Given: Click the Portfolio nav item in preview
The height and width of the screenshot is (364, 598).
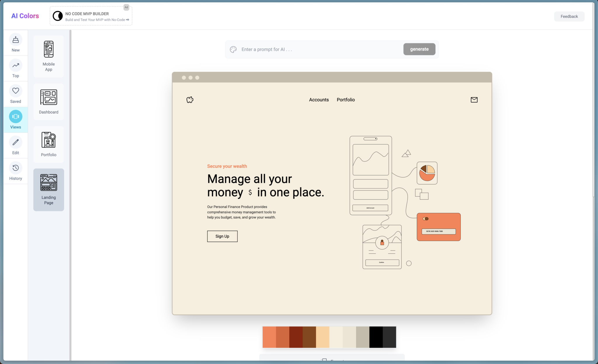Looking at the screenshot, I should (x=346, y=100).
